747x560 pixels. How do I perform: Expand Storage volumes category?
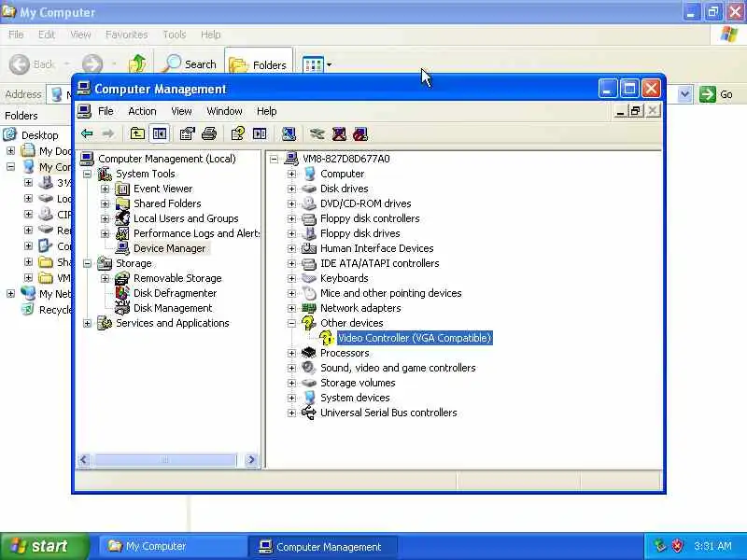291,383
